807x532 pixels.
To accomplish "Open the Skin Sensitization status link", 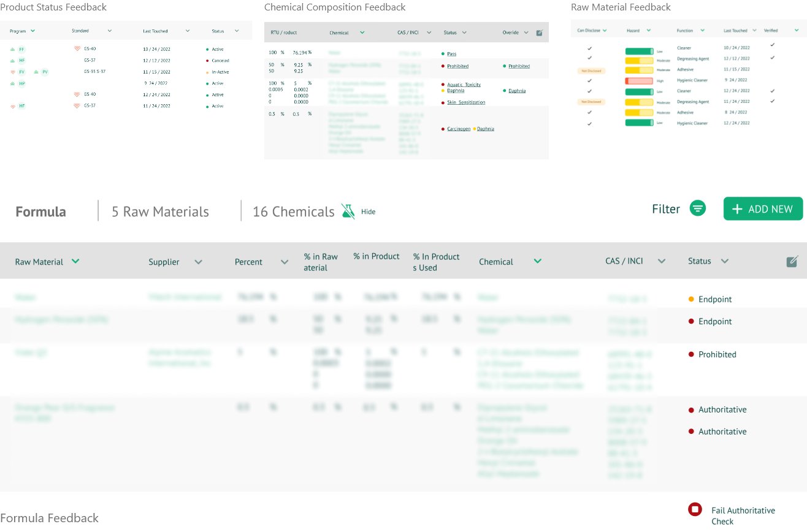I will coord(465,102).
